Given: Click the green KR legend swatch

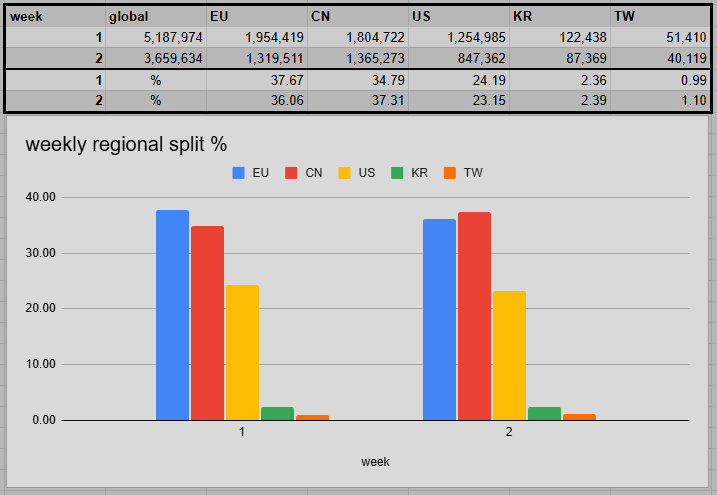Looking at the screenshot, I should coord(398,173).
